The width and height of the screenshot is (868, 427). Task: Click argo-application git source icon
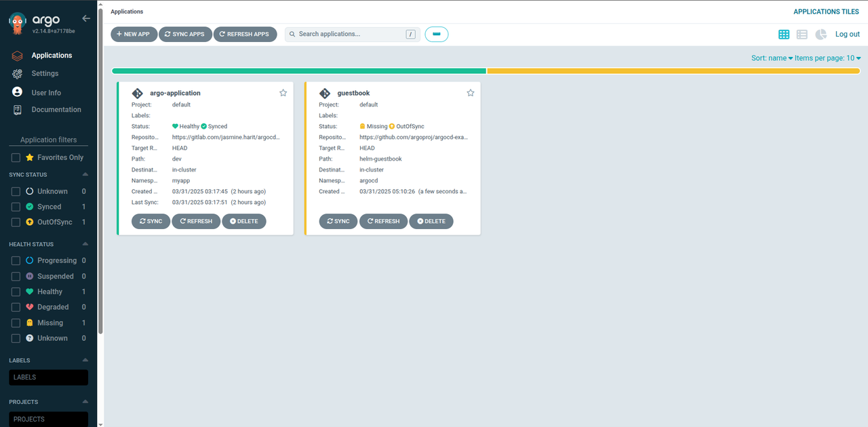click(x=138, y=94)
